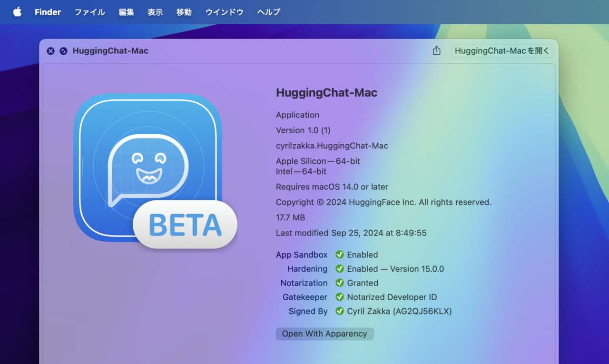Open the 移動 menu

184,12
